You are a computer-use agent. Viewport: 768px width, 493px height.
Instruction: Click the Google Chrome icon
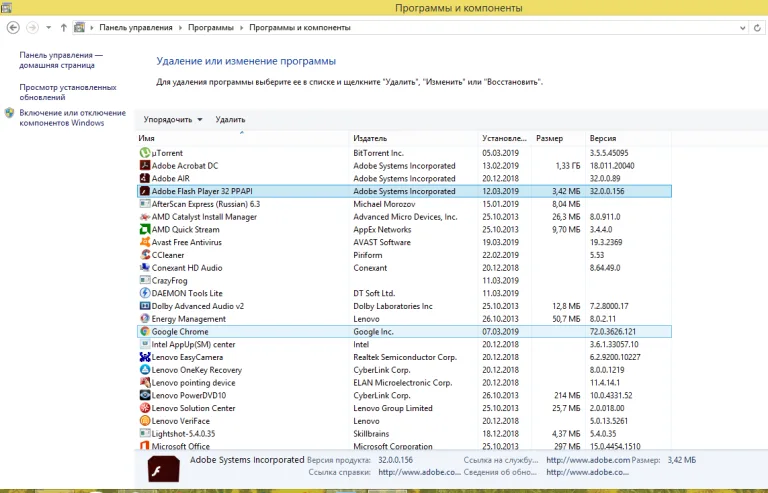144,331
